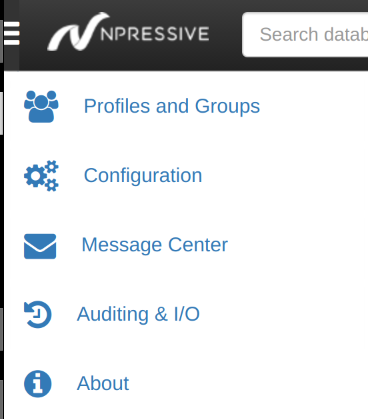Click the envelope icon for Message Center

point(40,246)
